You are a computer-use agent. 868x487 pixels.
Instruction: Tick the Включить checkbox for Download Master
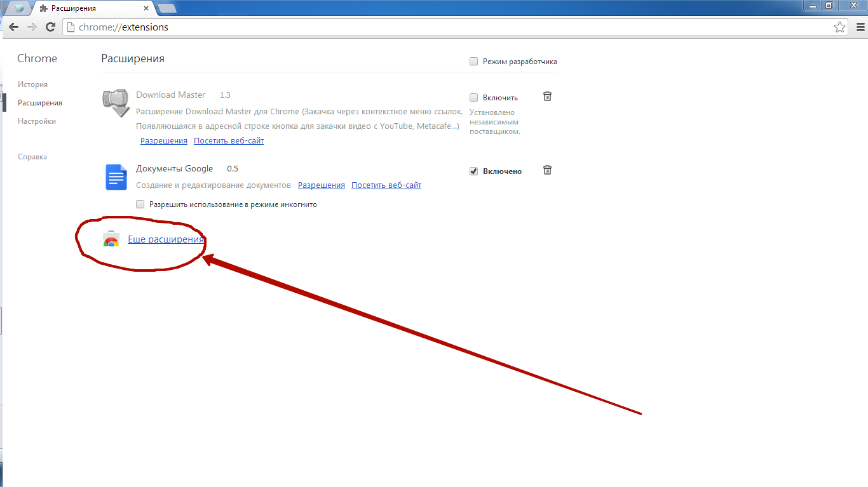473,98
